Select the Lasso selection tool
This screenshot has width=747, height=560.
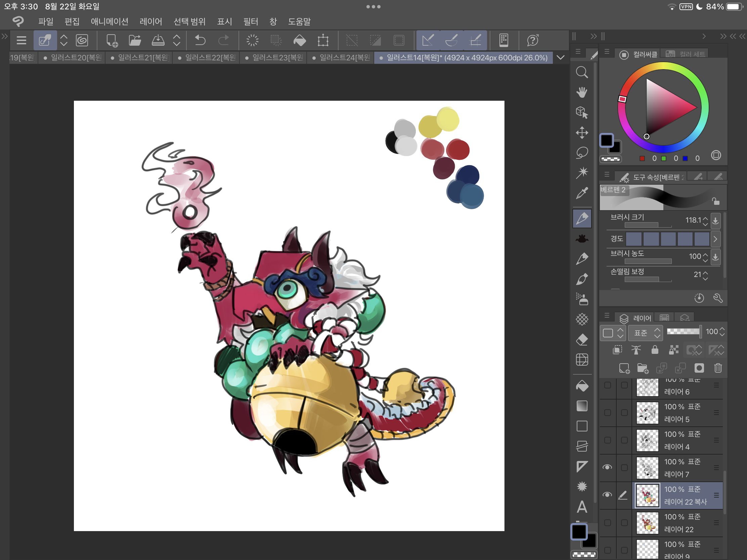[581, 152]
